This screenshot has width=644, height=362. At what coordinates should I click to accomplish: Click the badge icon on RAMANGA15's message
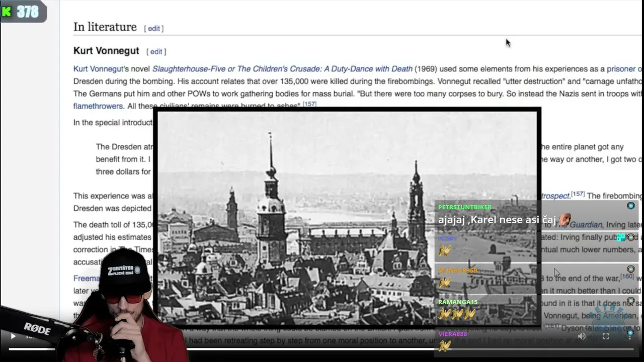point(630,301)
